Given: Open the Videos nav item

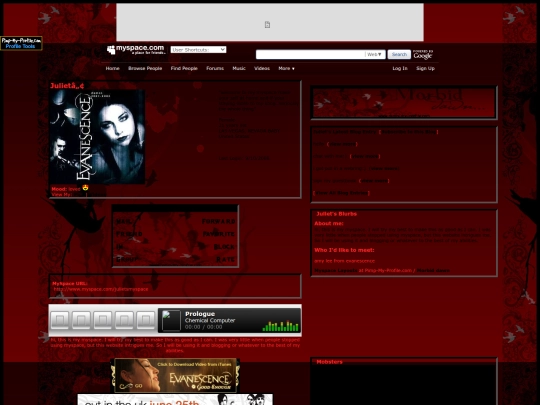Looking at the screenshot, I should pyautogui.click(x=262, y=69).
